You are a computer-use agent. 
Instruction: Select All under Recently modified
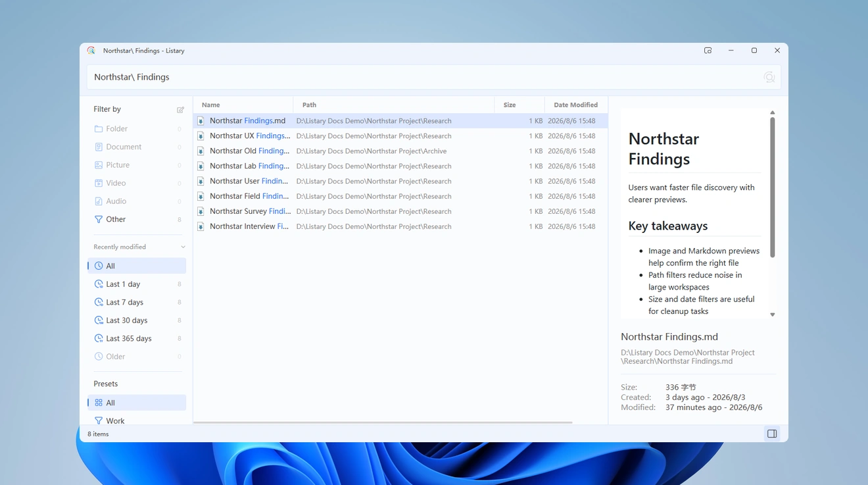137,266
